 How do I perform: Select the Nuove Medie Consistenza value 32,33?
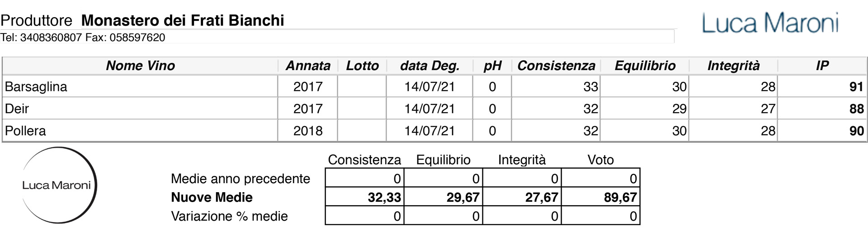pos(384,198)
